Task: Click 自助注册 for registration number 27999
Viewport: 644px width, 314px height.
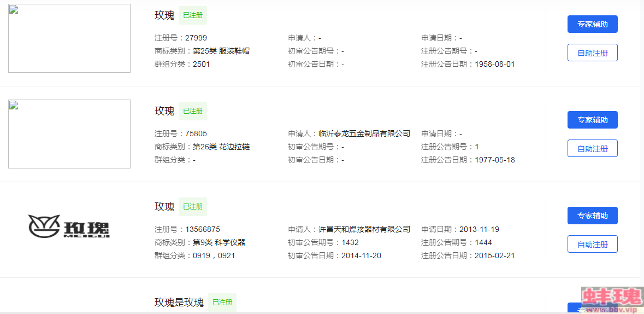Action: [592, 53]
